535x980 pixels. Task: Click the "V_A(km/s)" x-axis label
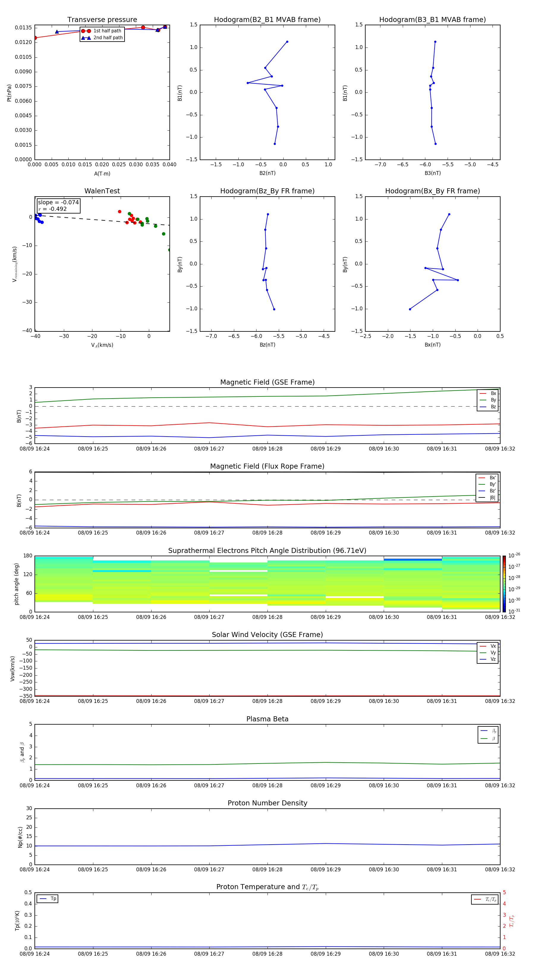(x=102, y=345)
